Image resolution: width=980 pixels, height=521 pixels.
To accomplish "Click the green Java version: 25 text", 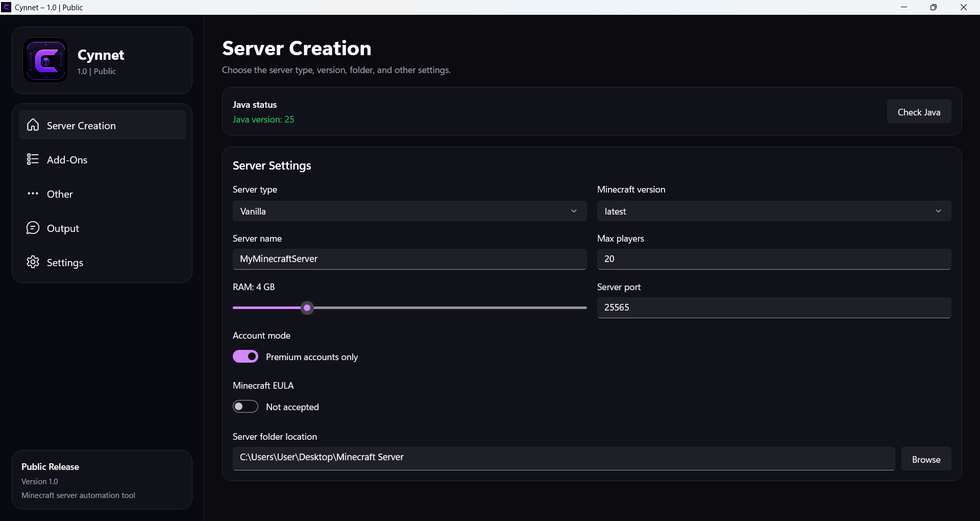I will click(x=263, y=119).
